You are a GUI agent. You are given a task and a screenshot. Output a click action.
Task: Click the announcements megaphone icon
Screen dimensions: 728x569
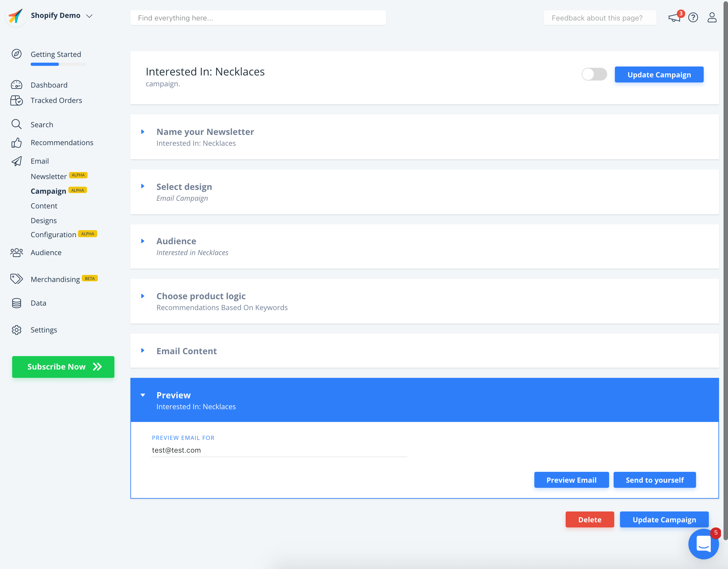[674, 18]
